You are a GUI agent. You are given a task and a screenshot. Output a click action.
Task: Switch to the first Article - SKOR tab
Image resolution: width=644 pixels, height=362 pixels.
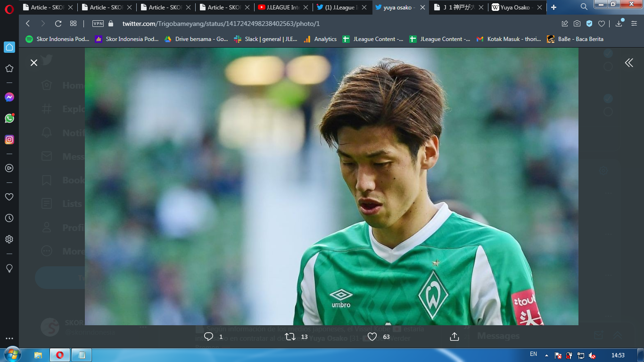point(47,7)
